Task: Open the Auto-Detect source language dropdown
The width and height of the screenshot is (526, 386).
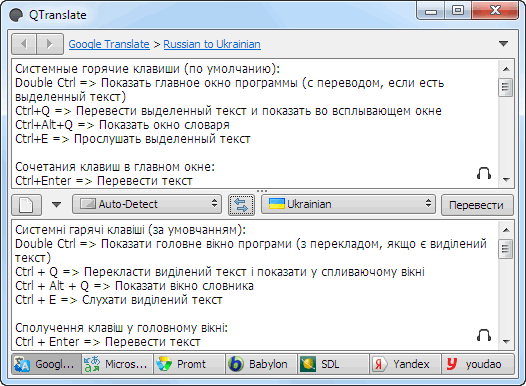Action: click(147, 204)
